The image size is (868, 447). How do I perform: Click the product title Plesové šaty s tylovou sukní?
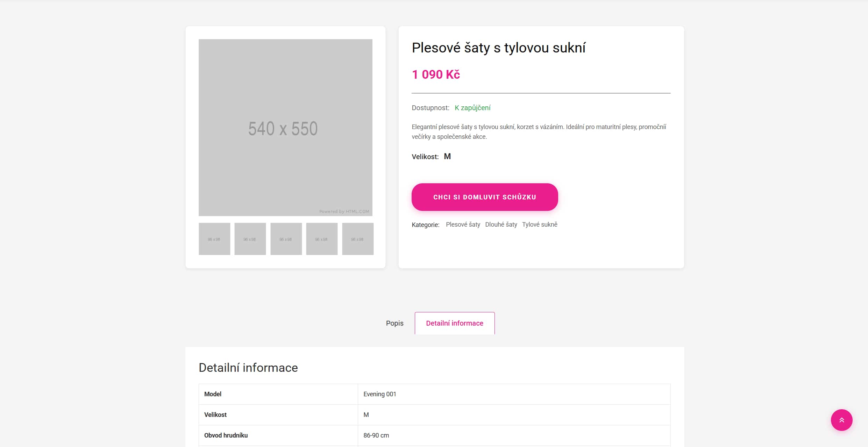click(498, 48)
